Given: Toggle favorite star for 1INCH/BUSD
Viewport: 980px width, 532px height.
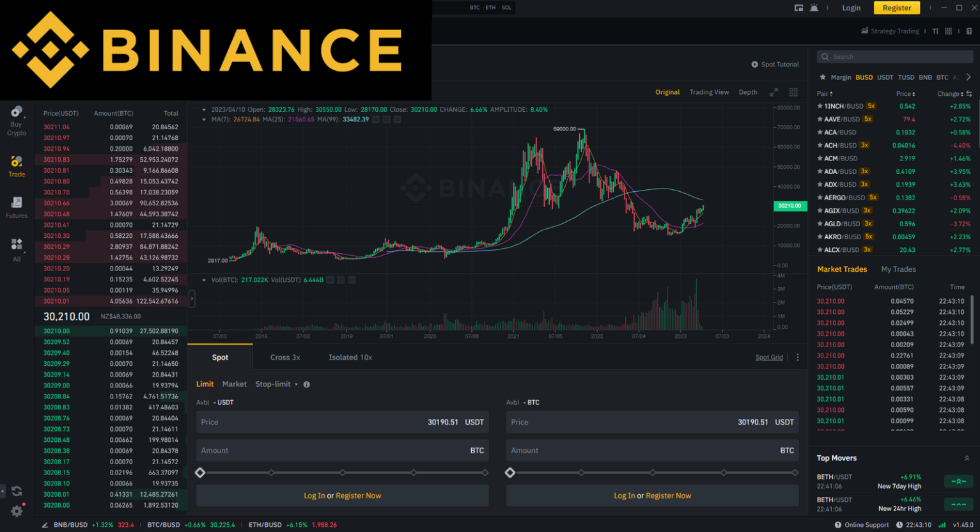Looking at the screenshot, I should click(820, 106).
